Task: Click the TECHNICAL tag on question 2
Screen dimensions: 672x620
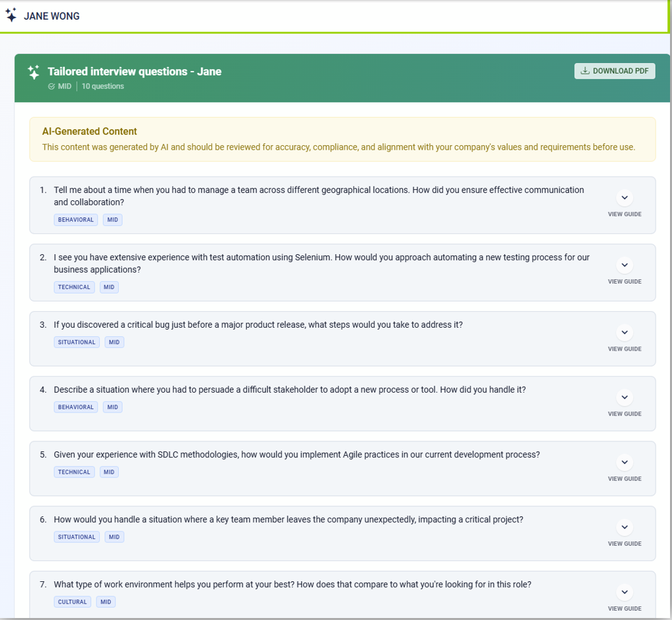Action: (x=74, y=287)
